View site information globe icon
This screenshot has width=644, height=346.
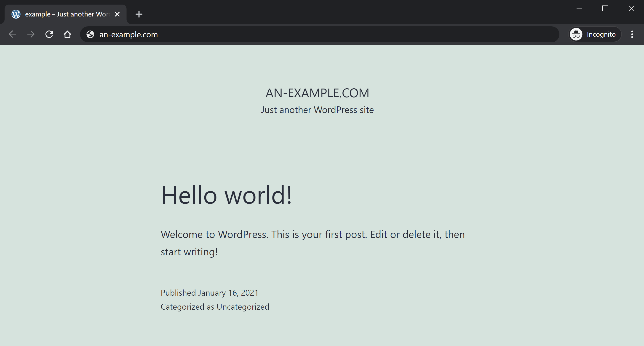tap(90, 34)
